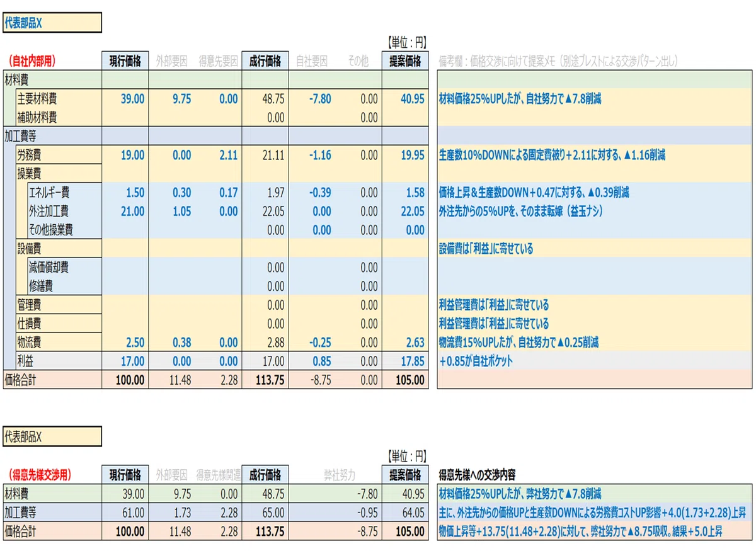
Task: Select the 自社要因 column header
Action: coord(312,61)
